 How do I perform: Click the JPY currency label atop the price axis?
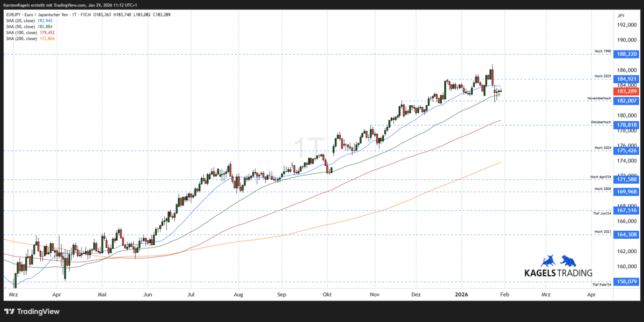point(623,14)
